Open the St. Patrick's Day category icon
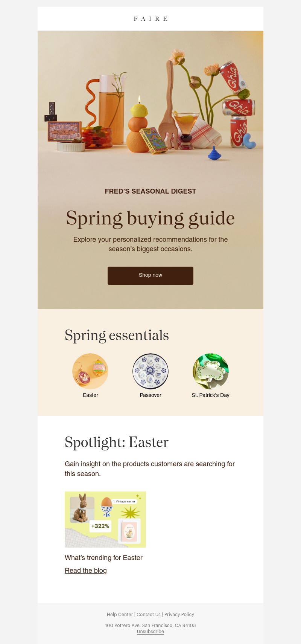 (x=210, y=371)
